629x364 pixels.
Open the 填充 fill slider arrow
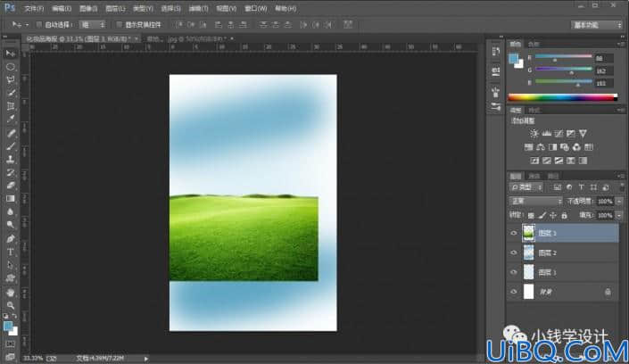click(x=619, y=216)
